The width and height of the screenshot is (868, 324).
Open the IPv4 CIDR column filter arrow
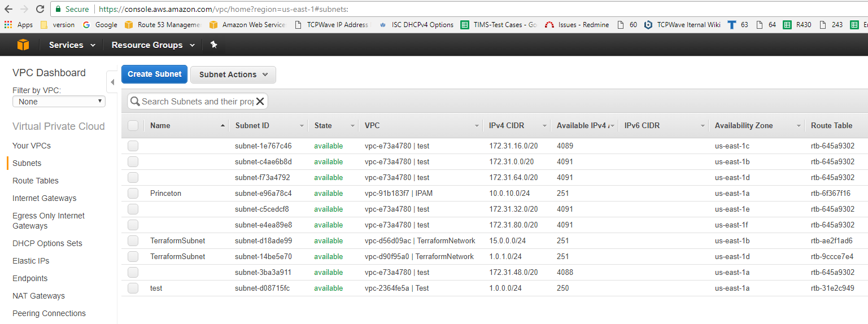(544, 126)
